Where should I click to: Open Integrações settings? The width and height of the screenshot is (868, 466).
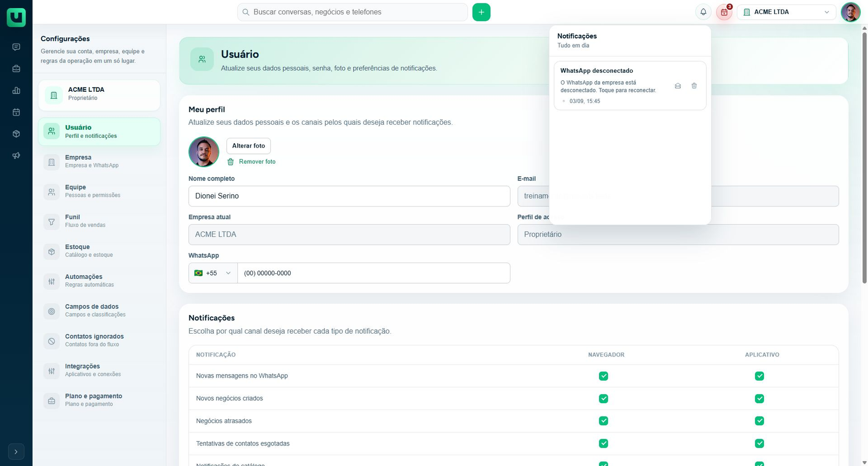click(x=99, y=371)
